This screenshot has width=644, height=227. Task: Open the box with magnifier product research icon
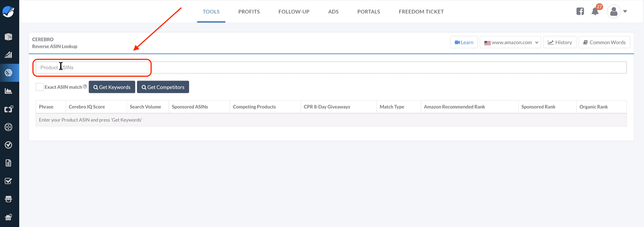coord(8,37)
